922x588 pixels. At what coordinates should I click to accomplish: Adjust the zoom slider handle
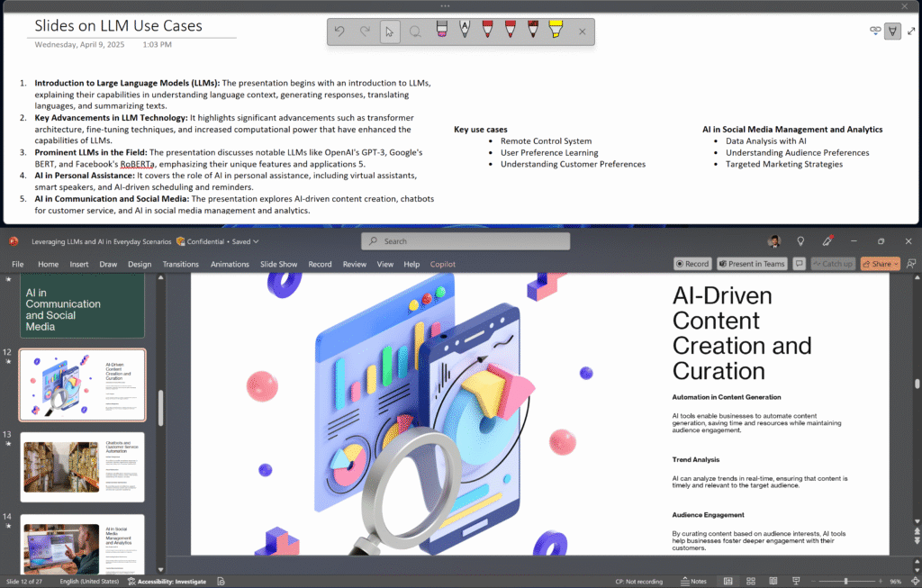[x=845, y=581]
